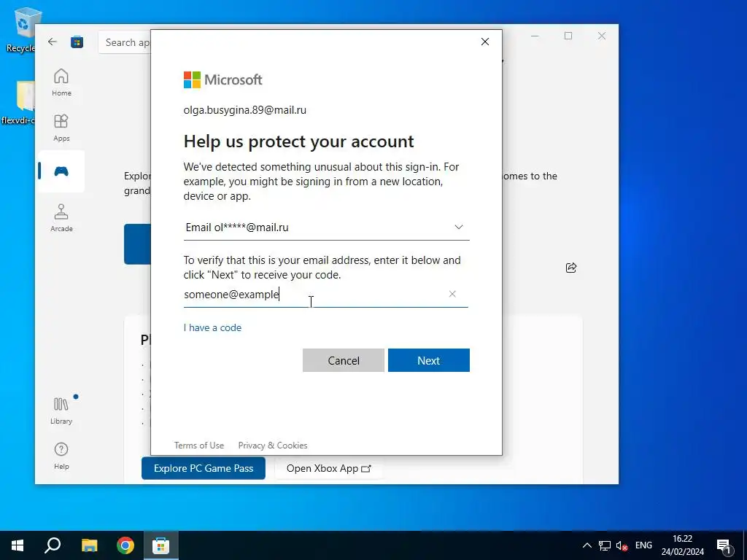Go back with the Store back arrow
747x560 pixels.
click(53, 42)
